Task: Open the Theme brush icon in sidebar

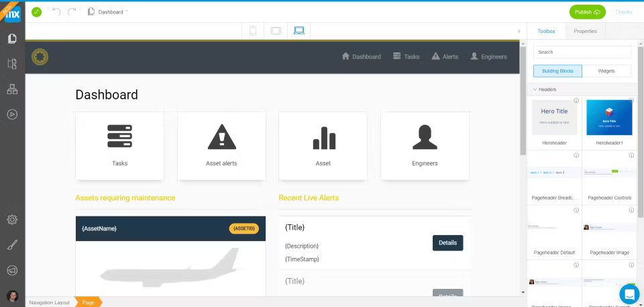Action: coord(12,245)
